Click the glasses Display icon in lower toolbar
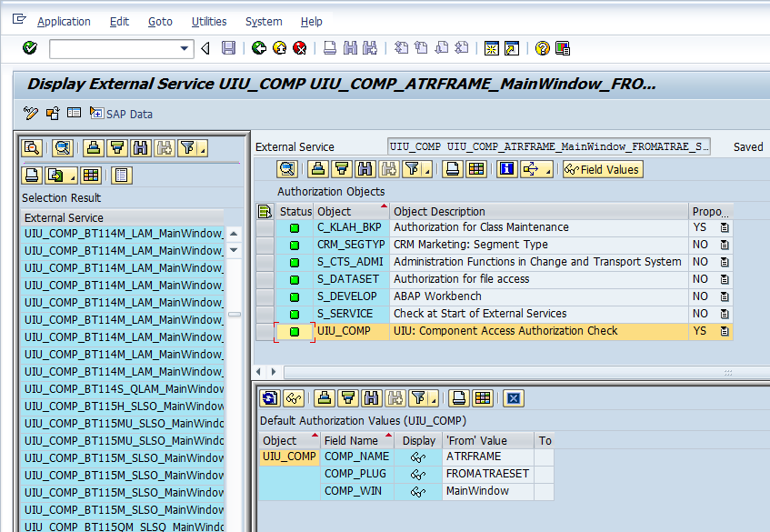Image resolution: width=770 pixels, height=532 pixels. tap(293, 398)
